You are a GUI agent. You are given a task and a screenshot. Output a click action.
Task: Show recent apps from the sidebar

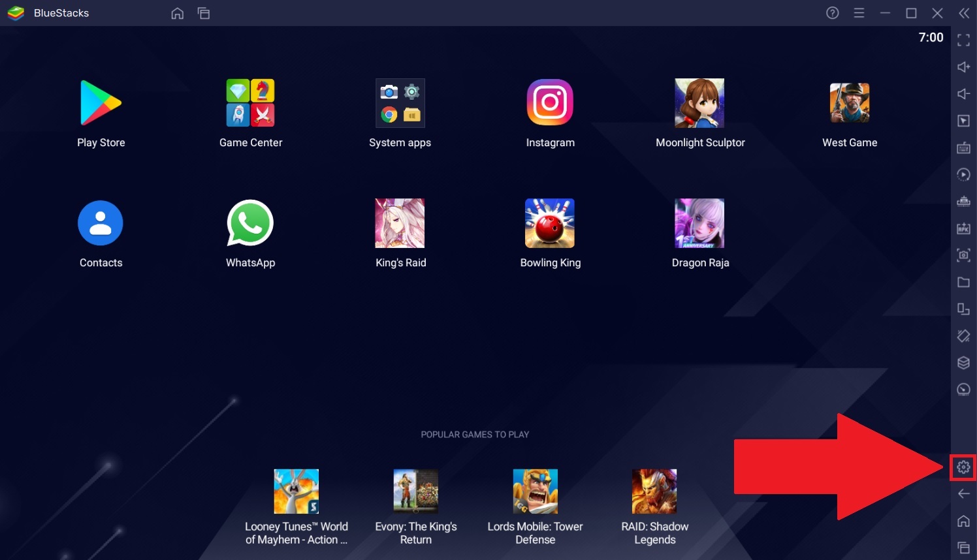point(963,548)
